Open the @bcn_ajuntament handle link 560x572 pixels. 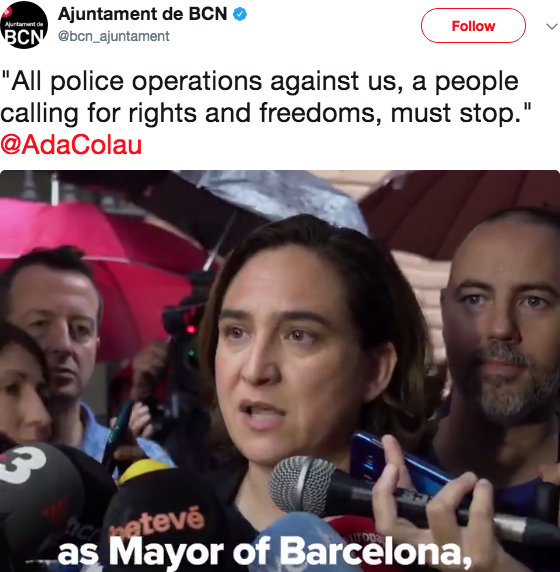coord(113,36)
